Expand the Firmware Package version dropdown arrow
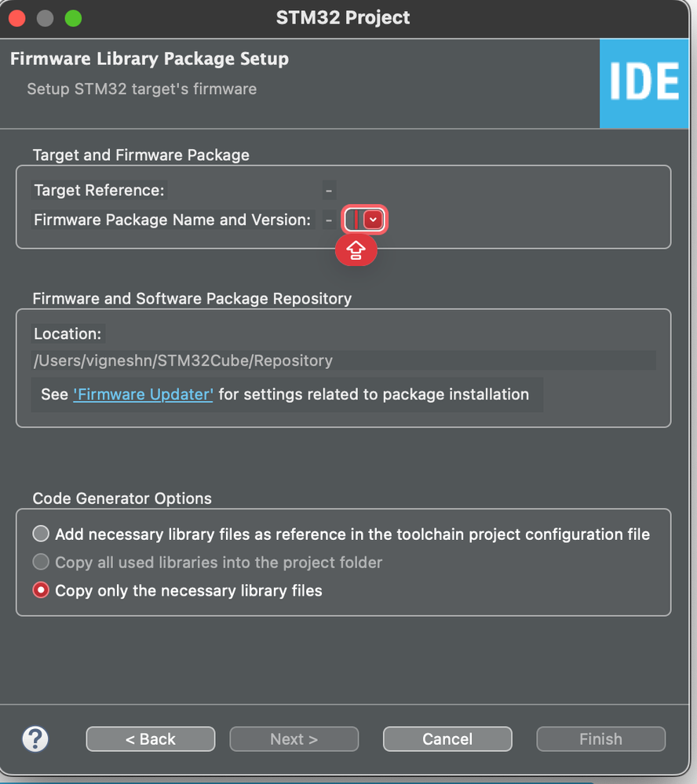 (x=374, y=221)
